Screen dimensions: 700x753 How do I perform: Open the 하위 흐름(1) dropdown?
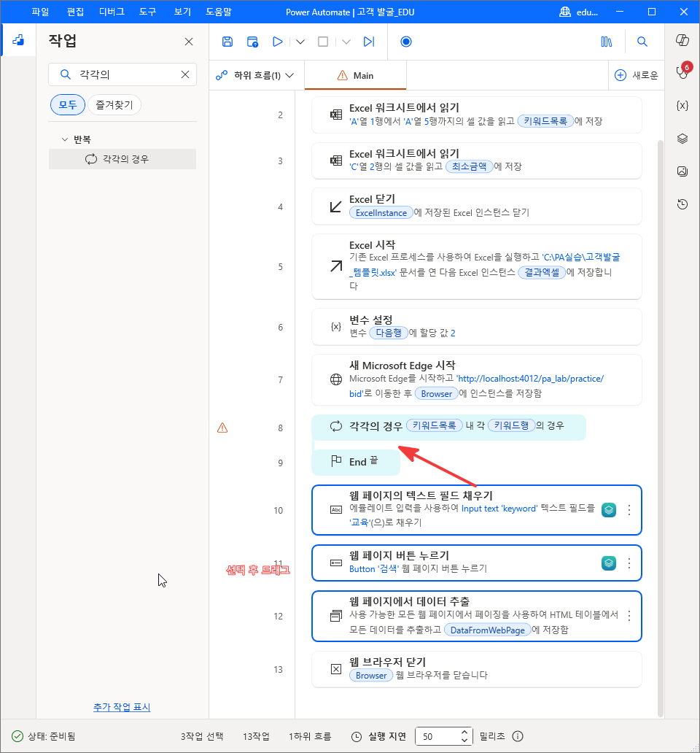pyautogui.click(x=254, y=75)
